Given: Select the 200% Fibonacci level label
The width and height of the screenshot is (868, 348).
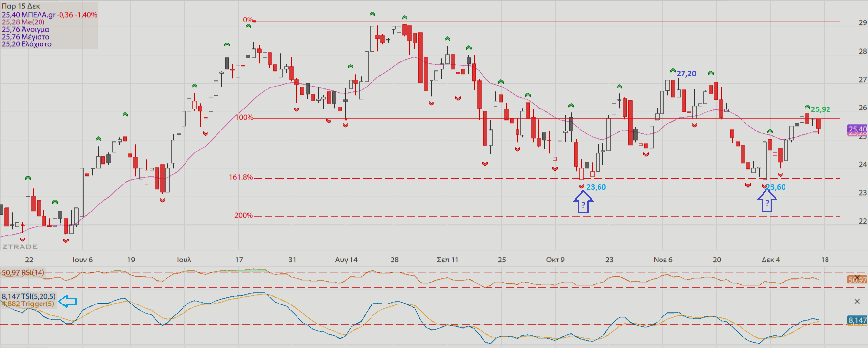Looking at the screenshot, I should (x=244, y=215).
